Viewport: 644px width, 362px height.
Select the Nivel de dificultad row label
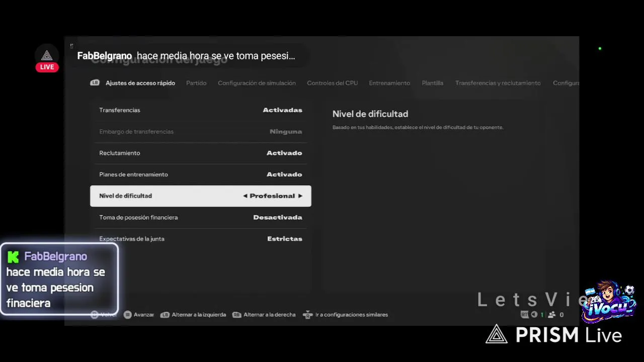click(125, 196)
